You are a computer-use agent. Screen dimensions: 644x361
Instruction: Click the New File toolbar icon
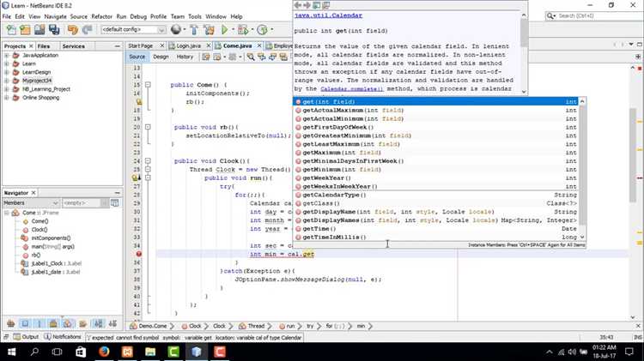click(11, 29)
